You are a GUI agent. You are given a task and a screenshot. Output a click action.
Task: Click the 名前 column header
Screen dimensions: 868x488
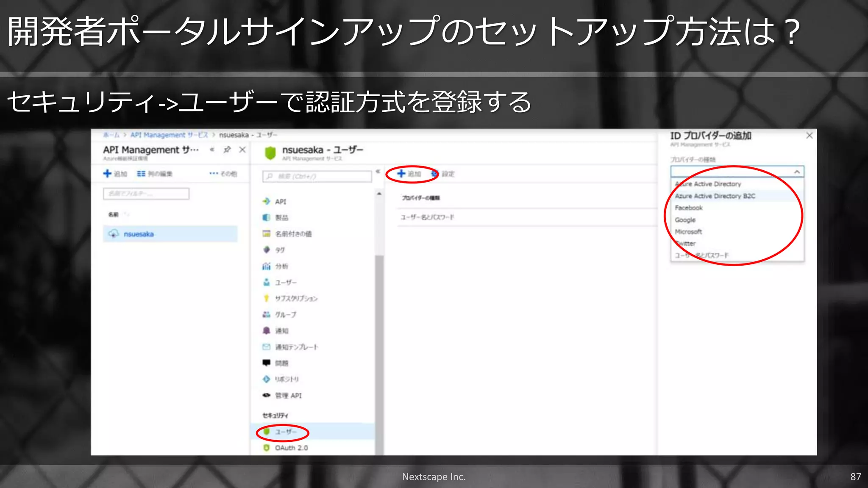113,214
